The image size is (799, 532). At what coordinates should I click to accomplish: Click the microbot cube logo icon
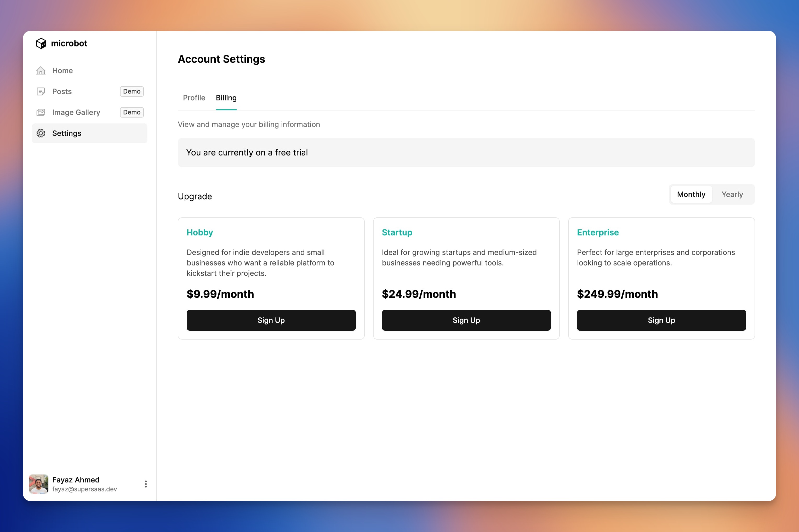(41, 43)
